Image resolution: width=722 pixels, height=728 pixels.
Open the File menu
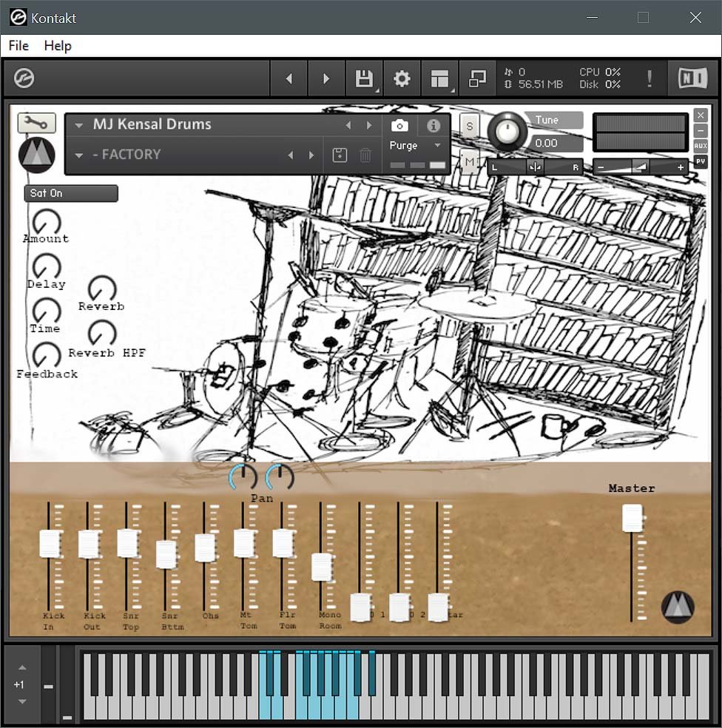pyautogui.click(x=18, y=46)
